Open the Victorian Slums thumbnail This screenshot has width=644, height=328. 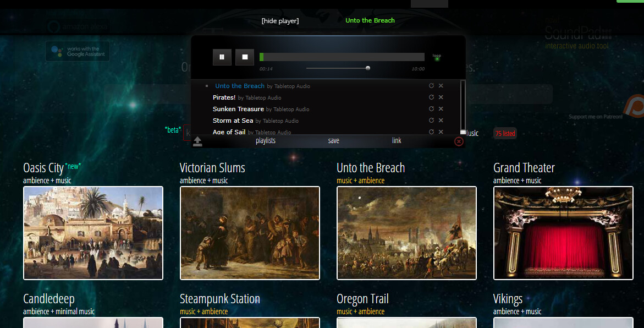(x=250, y=233)
